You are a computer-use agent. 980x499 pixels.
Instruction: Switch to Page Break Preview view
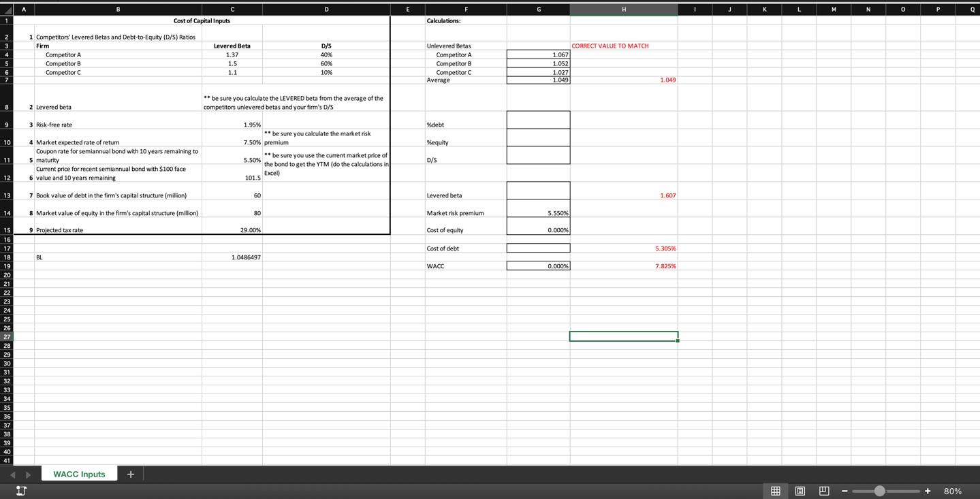point(824,491)
